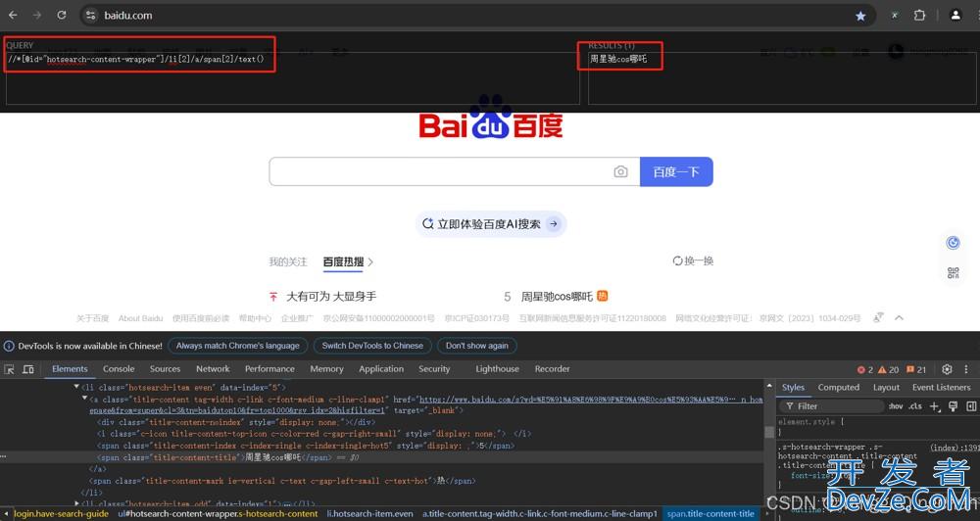980x521 pixels.
Task: Click the rendering emulation brush icon in Styles
Action: (x=954, y=406)
